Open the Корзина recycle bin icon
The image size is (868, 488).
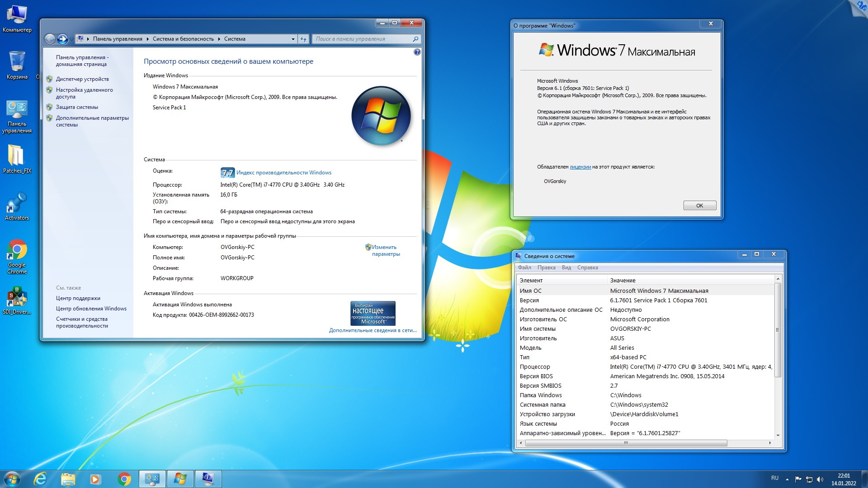pos(17,65)
